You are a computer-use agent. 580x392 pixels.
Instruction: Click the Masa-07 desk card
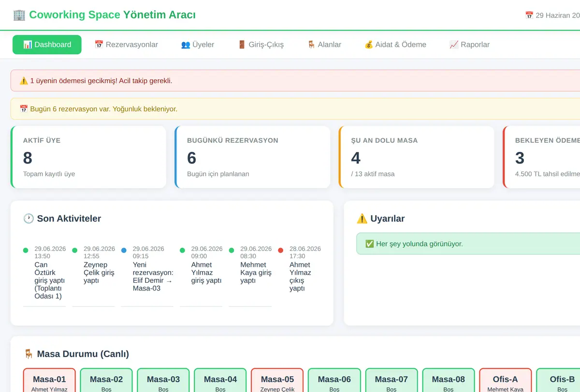point(391,380)
